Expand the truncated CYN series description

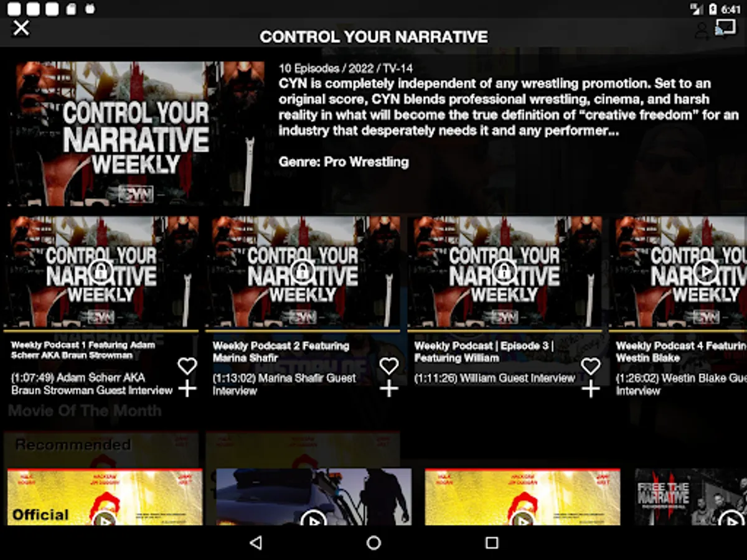509,107
